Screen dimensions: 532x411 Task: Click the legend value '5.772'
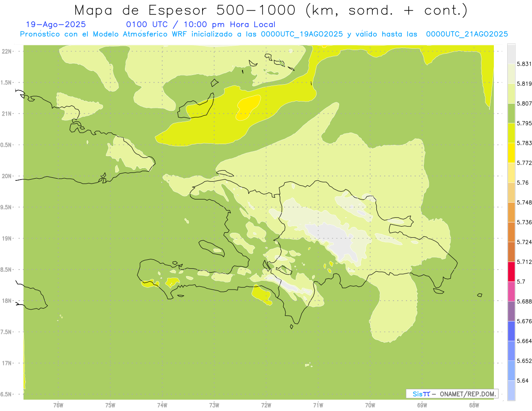524,163
